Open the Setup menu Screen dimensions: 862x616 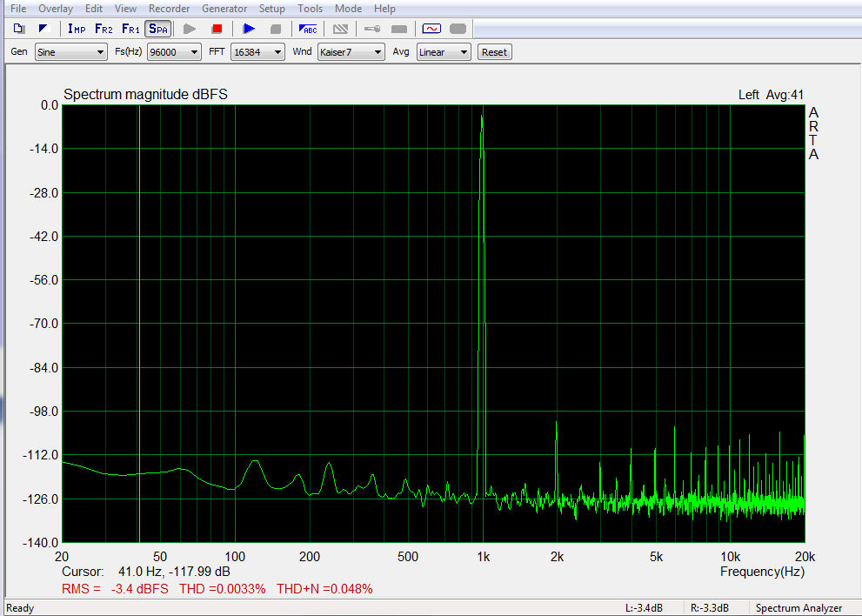pos(272,9)
